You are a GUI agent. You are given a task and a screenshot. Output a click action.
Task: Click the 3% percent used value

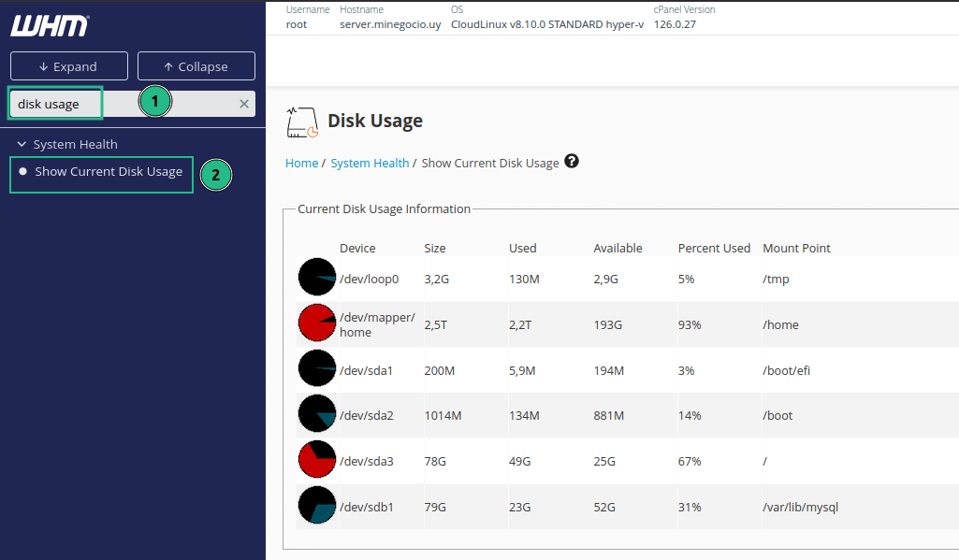click(x=686, y=370)
